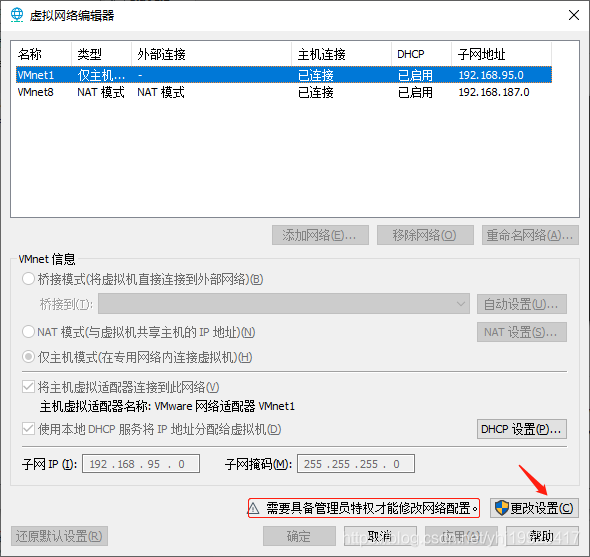The width and height of the screenshot is (590, 557).
Task: Click the 已连接 cell in VMnet8 row
Action: point(316,92)
